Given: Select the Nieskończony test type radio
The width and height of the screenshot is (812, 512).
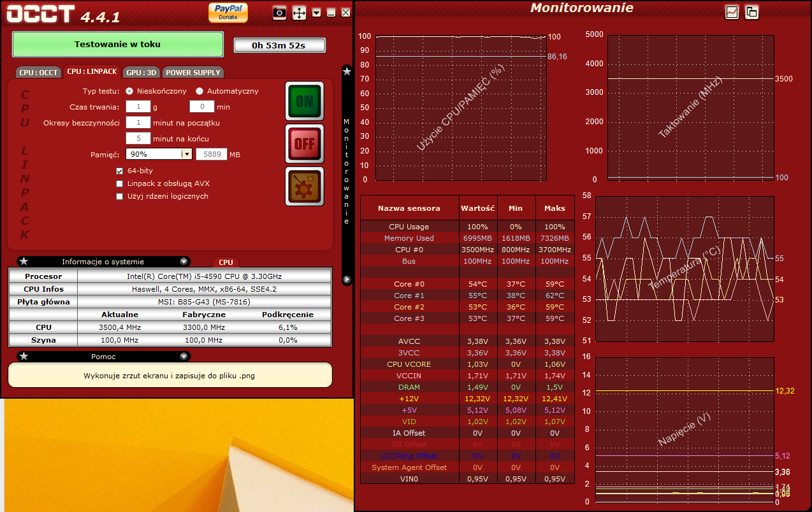Looking at the screenshot, I should [x=129, y=91].
